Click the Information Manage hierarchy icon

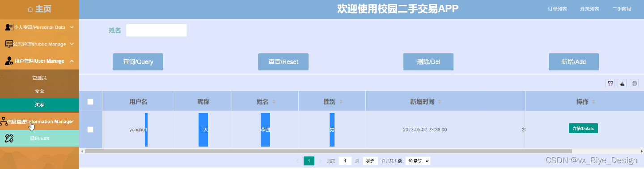pos(4,121)
